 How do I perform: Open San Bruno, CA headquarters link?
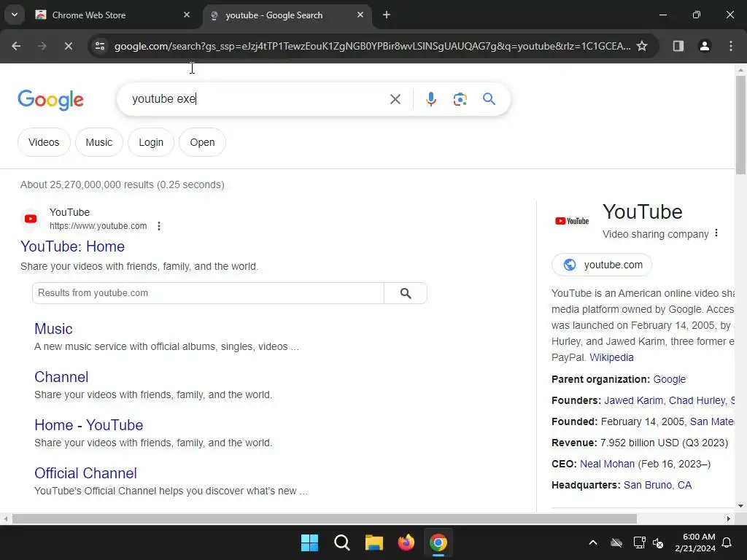[x=657, y=485]
